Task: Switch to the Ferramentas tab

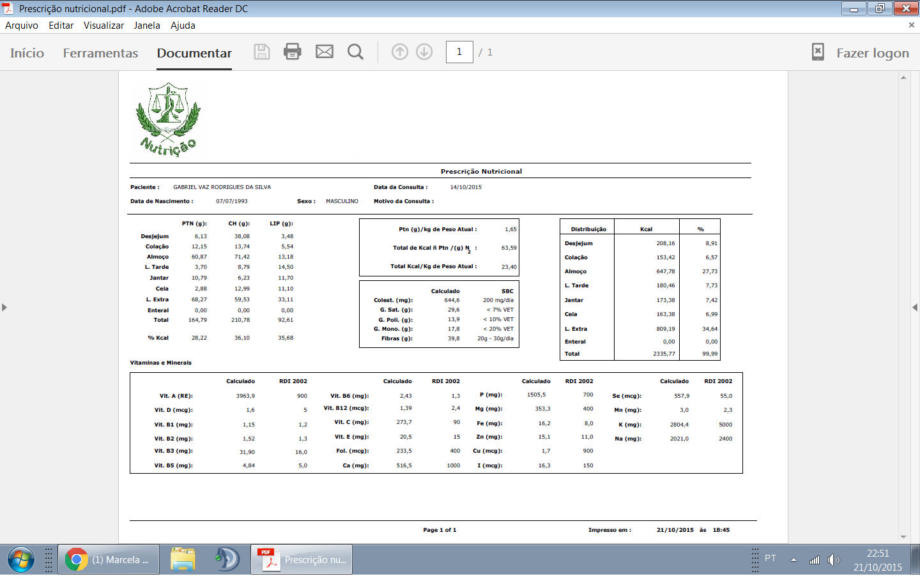Action: click(x=100, y=53)
